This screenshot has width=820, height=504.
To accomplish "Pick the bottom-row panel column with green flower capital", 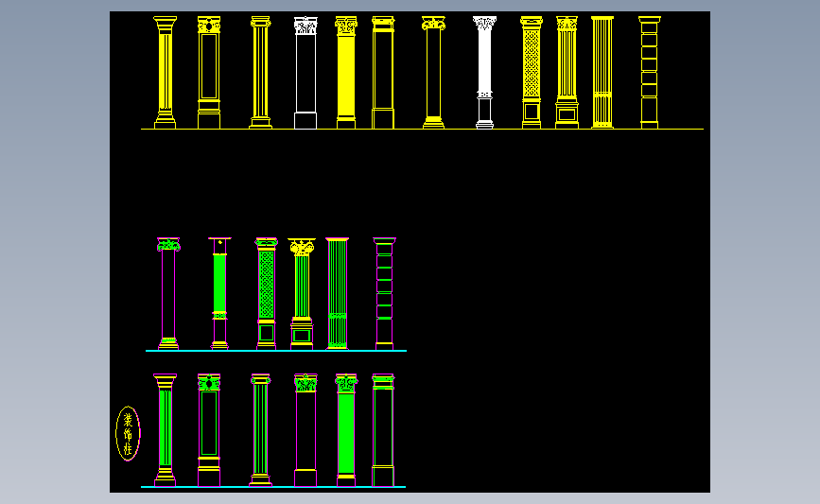I will (x=209, y=430).
